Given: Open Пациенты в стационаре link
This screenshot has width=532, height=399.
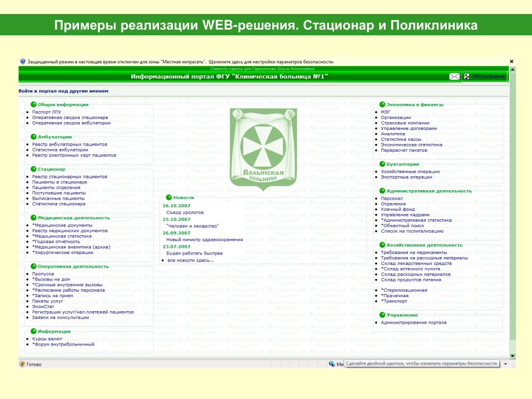Looking at the screenshot, I should [60, 182].
